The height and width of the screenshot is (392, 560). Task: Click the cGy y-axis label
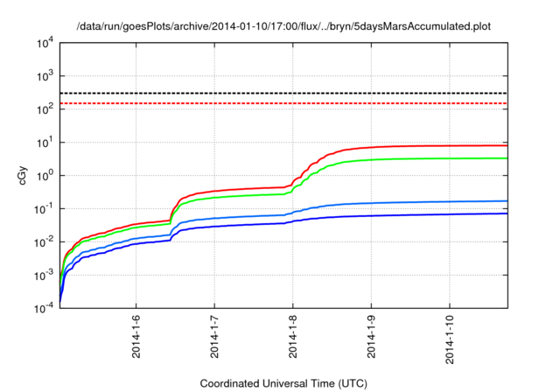pyautogui.click(x=22, y=175)
